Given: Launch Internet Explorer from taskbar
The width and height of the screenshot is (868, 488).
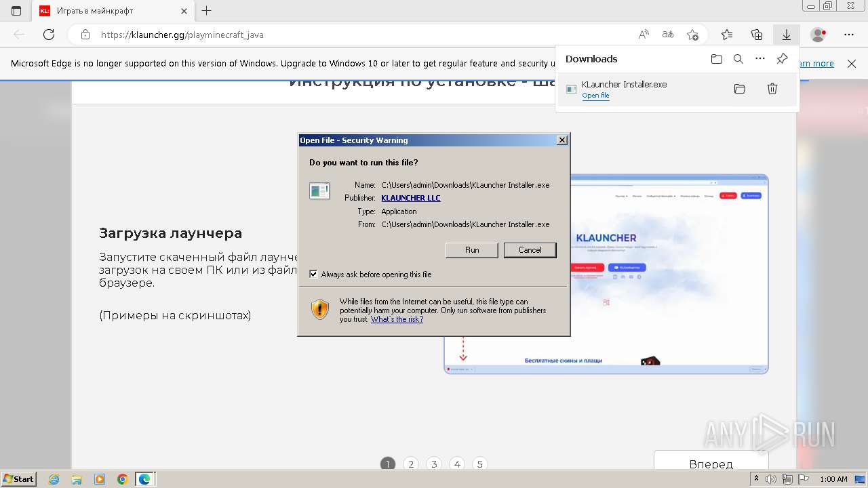Looking at the screenshot, I should (54, 479).
